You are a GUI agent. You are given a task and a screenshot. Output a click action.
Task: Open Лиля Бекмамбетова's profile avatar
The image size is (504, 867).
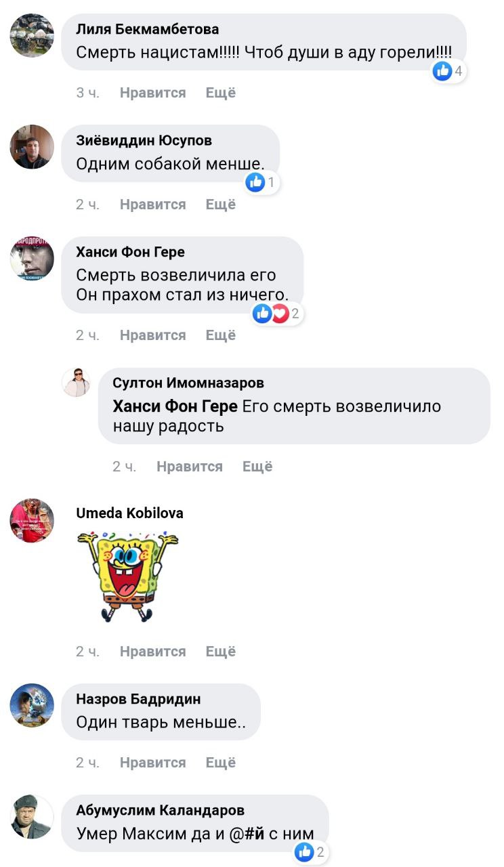(32, 35)
